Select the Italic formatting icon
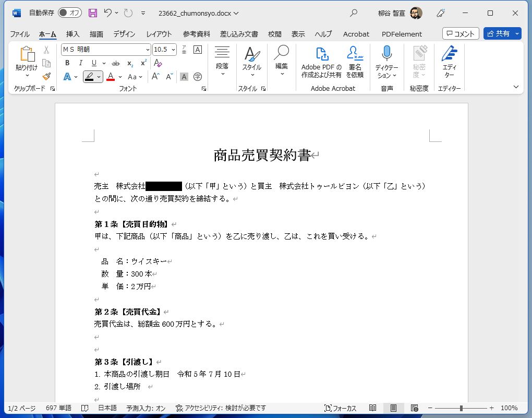 80,62
